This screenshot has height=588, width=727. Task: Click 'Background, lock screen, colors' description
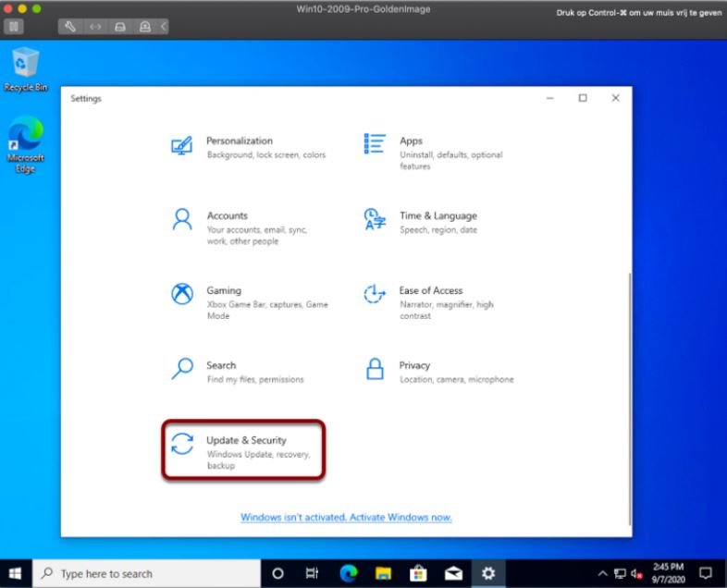[266, 154]
